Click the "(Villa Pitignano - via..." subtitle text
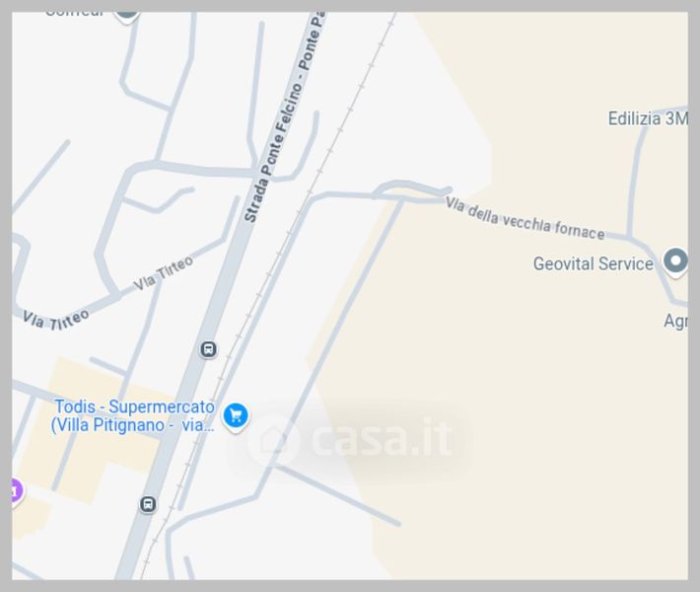The image size is (700, 592). [132, 425]
